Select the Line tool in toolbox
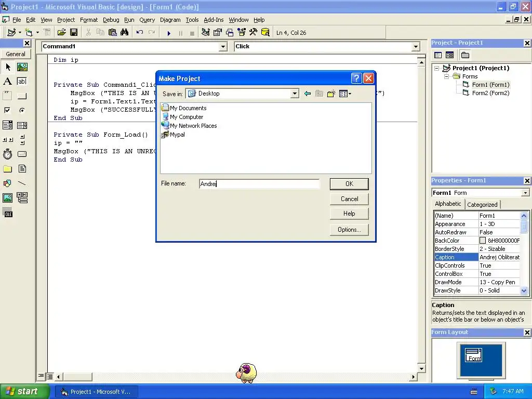 22,183
